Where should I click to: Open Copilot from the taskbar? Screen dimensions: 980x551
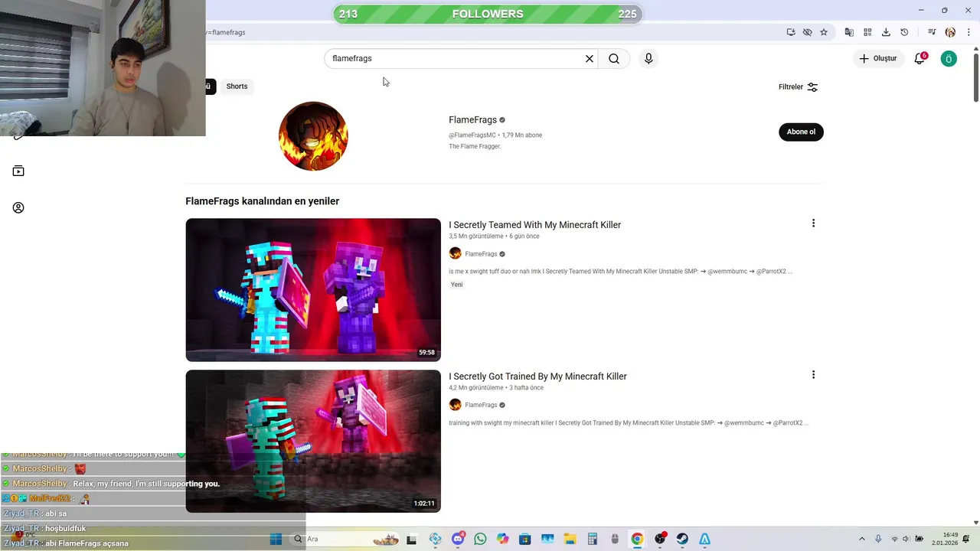[502, 540]
